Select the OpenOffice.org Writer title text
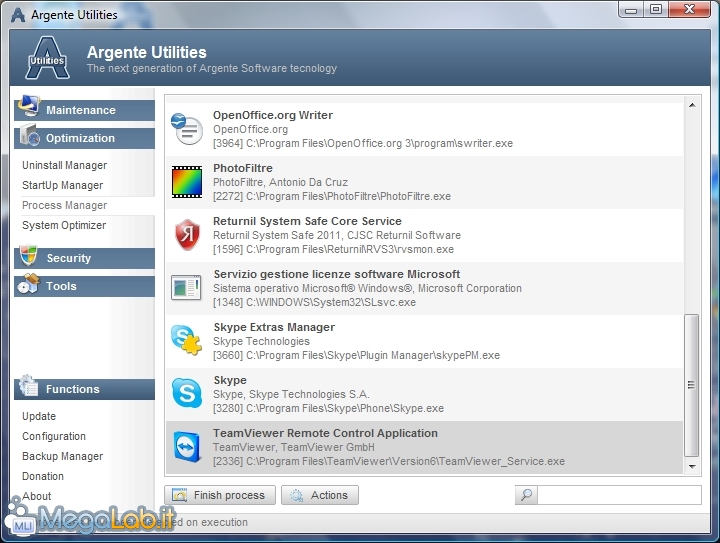Image resolution: width=720 pixels, height=543 pixels. point(273,115)
